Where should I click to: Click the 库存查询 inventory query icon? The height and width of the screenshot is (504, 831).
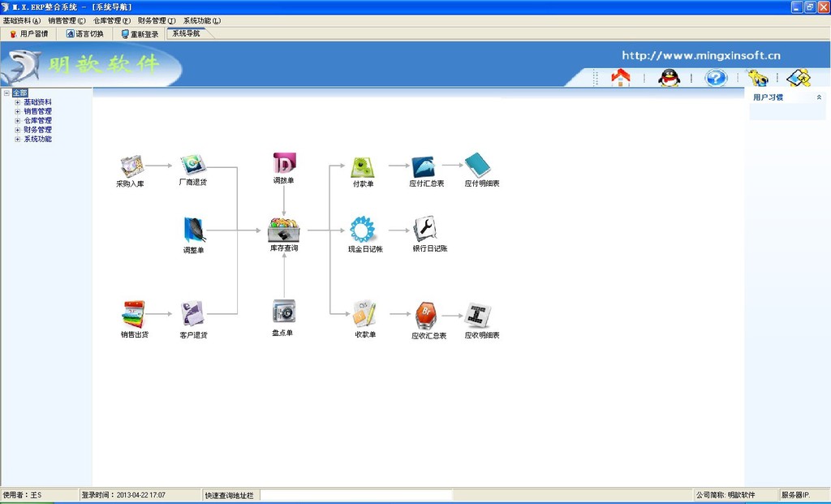[283, 230]
